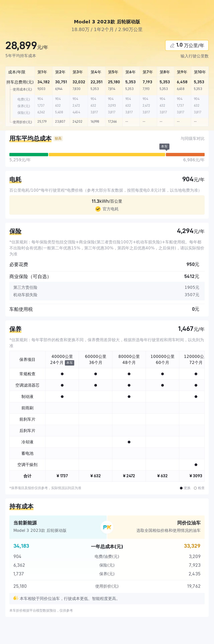Select the 第10年 column header
This screenshot has width=214, height=644.
(x=200, y=72)
